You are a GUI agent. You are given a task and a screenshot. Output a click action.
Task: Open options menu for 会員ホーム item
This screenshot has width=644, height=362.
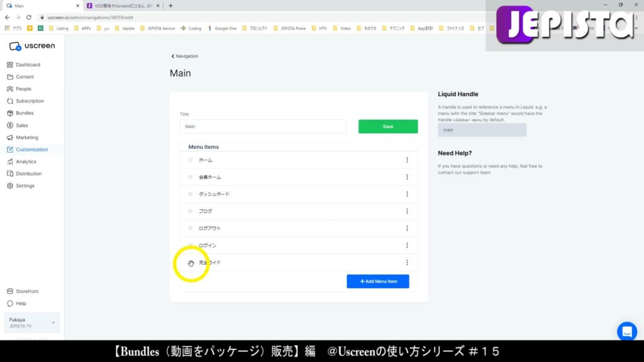(407, 177)
